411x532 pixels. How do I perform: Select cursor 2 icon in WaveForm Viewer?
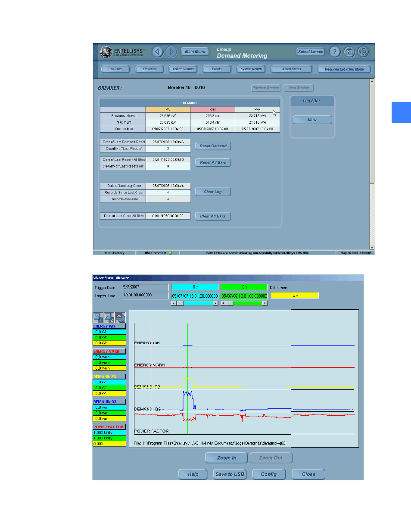[109, 317]
